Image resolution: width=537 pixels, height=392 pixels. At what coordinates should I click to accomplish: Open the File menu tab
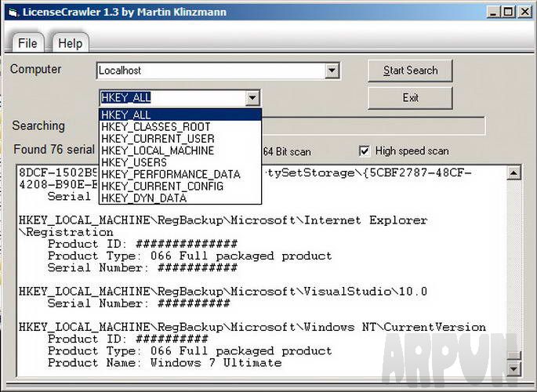tap(27, 43)
